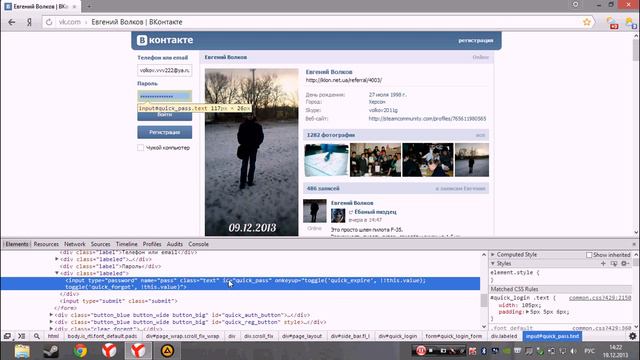Open the first Yandex browser taskbar icon
The width and height of the screenshot is (640, 360).
[x=109, y=351]
